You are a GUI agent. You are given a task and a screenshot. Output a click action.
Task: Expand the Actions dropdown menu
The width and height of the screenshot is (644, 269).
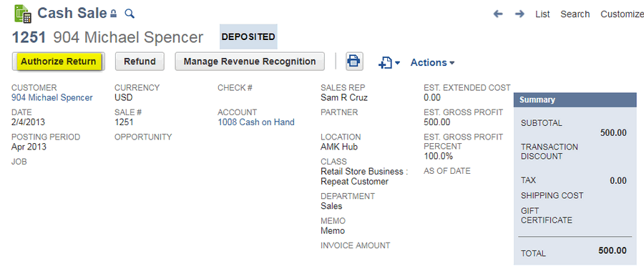pos(432,62)
